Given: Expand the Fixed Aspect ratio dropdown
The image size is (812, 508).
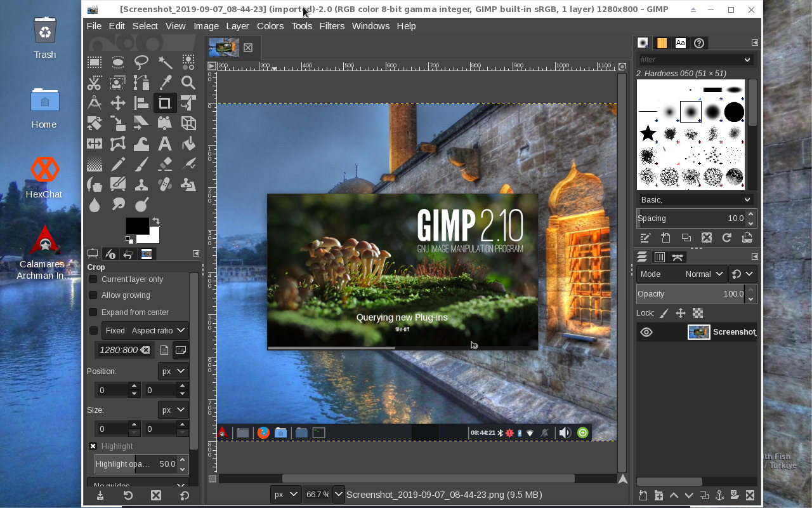Looking at the screenshot, I should point(145,330).
